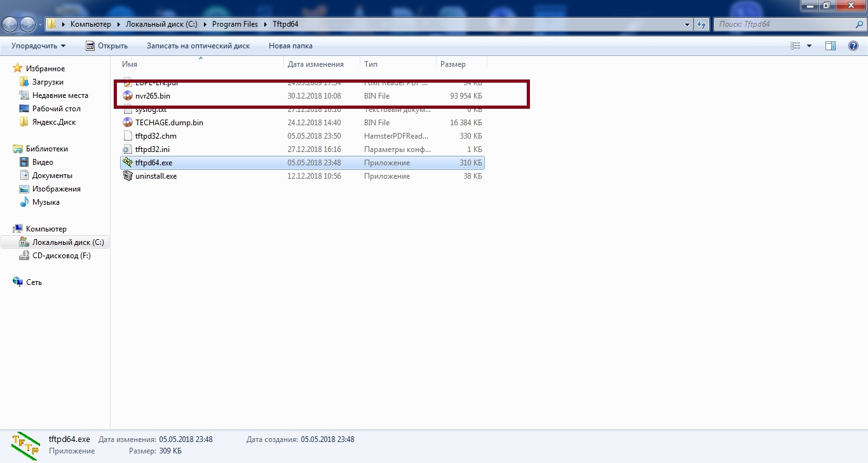
Task: Click Открыть in the toolbar
Action: click(107, 46)
